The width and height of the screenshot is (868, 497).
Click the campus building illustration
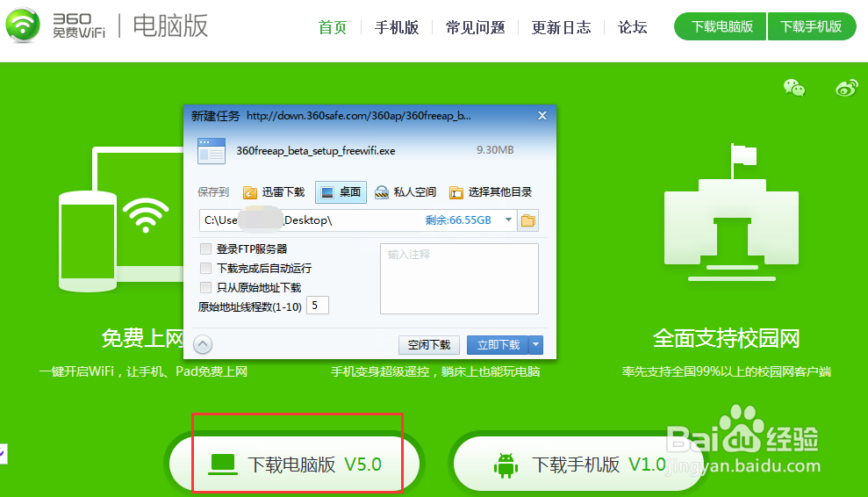731,212
